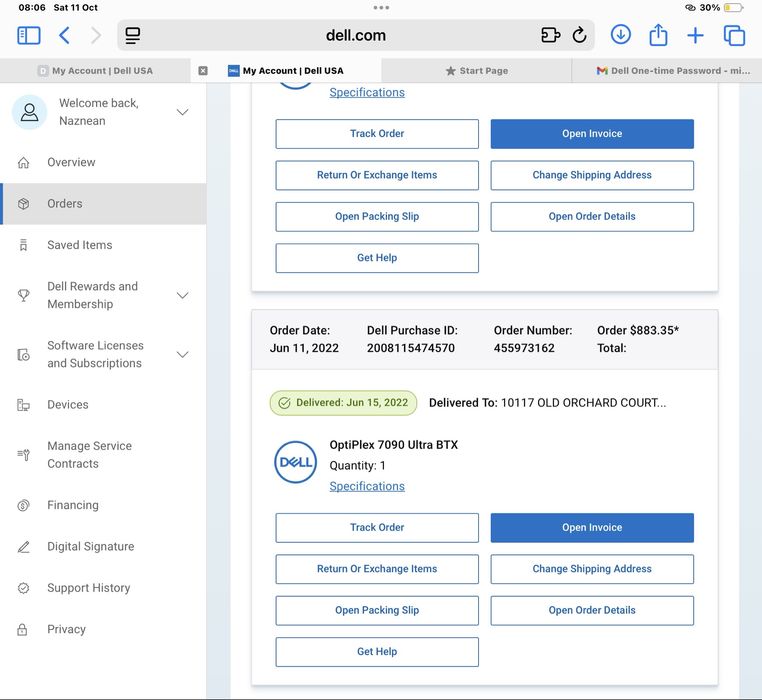
Task: Click Get Help for the upper order
Action: [x=377, y=258]
